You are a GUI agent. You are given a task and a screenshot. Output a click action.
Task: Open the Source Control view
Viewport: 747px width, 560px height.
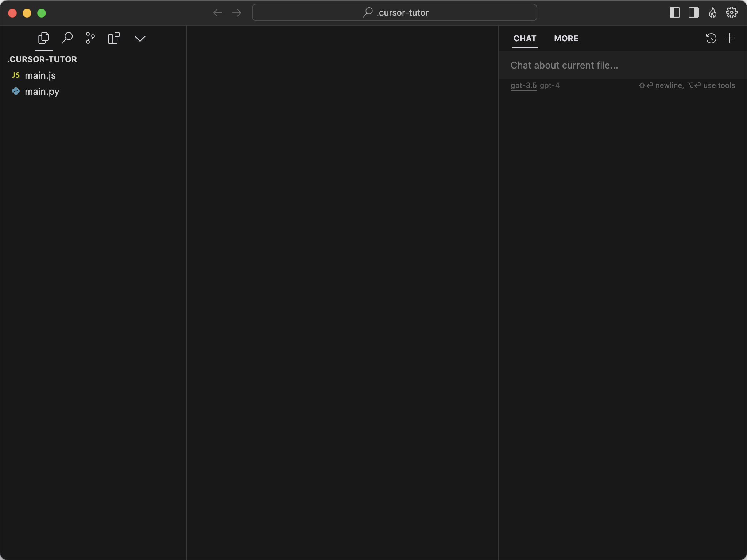pos(90,38)
